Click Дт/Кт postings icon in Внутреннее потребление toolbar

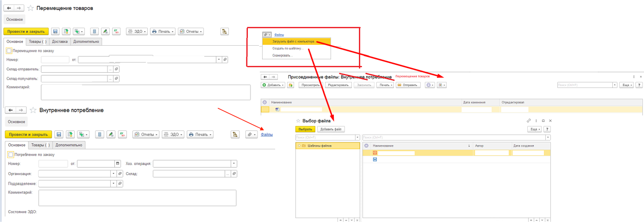122,134
